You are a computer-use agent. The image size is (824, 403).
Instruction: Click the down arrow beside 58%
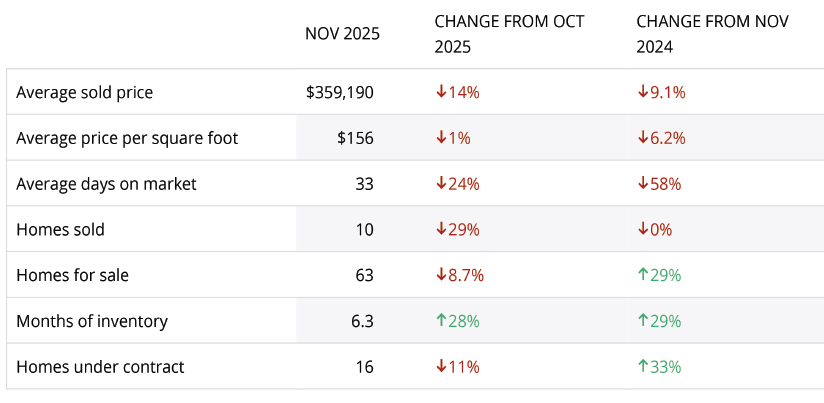pos(643,184)
